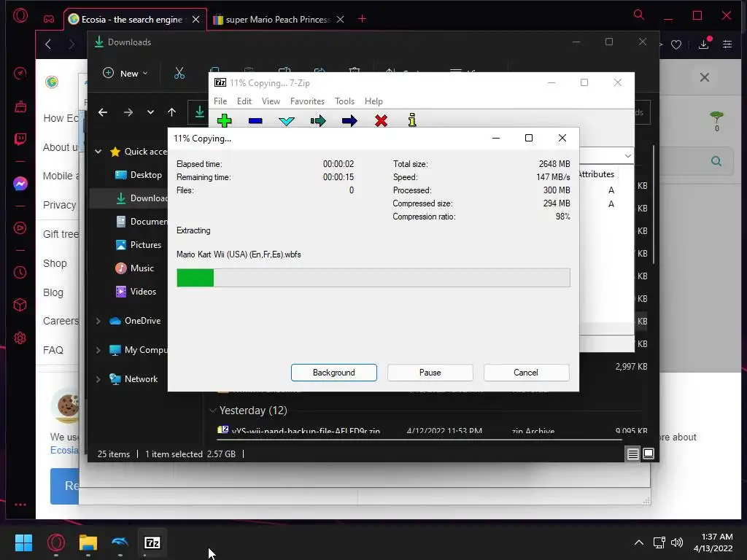
Task: Open the Tools menu in 7-Zip
Action: point(344,101)
